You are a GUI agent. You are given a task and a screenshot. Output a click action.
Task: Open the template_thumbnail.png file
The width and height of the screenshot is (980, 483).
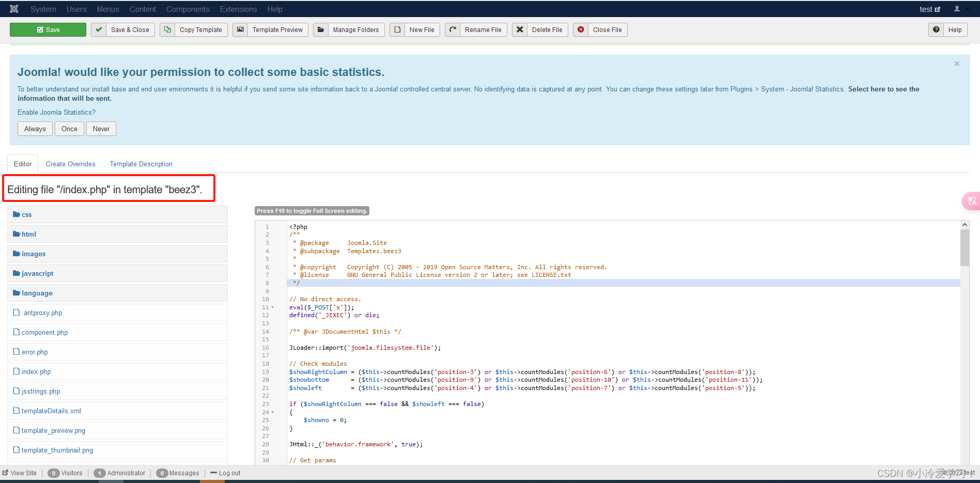click(x=118, y=450)
